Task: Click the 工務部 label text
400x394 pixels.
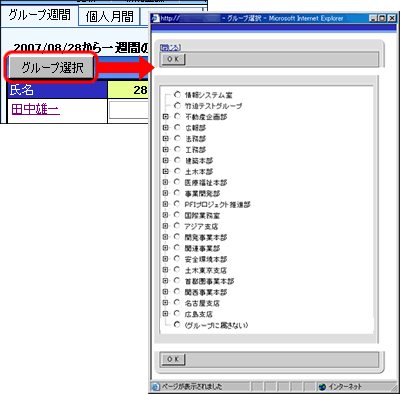Action: [x=196, y=150]
